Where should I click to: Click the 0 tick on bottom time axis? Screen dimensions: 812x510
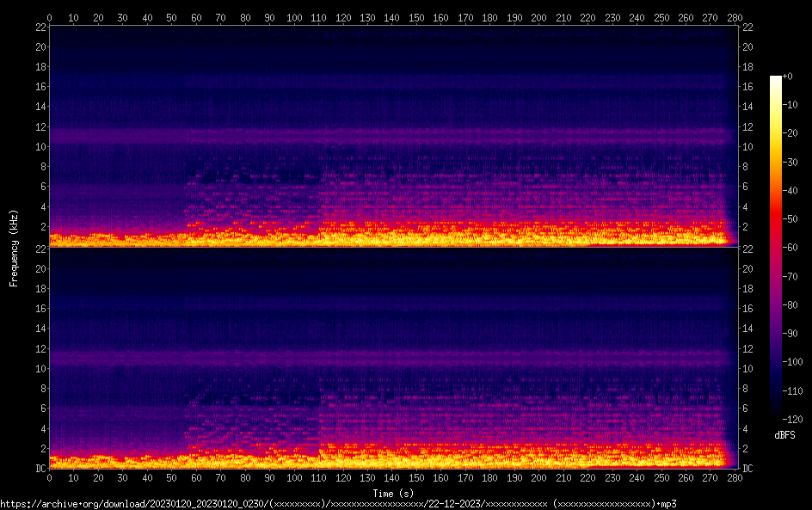pos(50,477)
